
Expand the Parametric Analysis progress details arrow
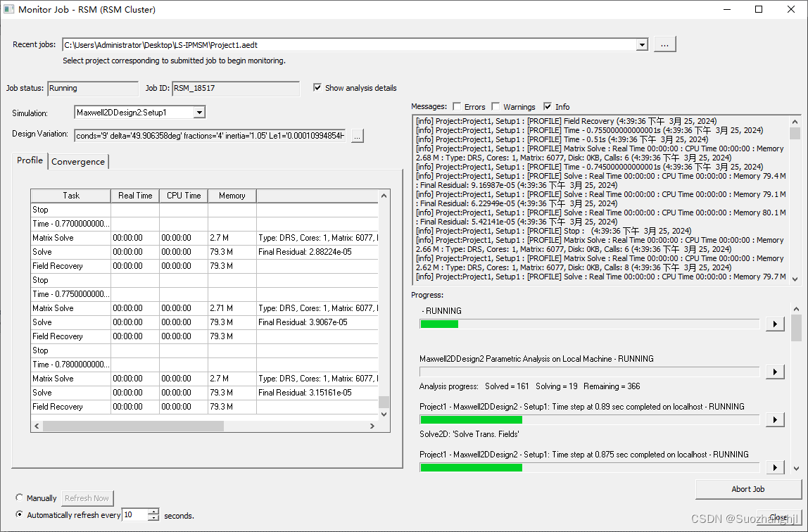click(775, 372)
